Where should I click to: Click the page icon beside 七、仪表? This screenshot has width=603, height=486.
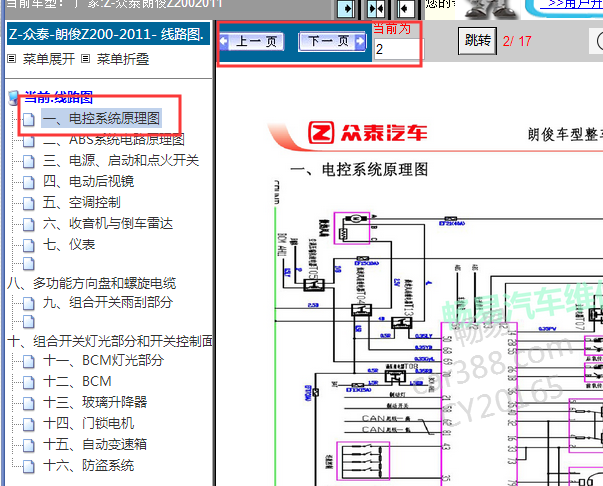pos(28,245)
